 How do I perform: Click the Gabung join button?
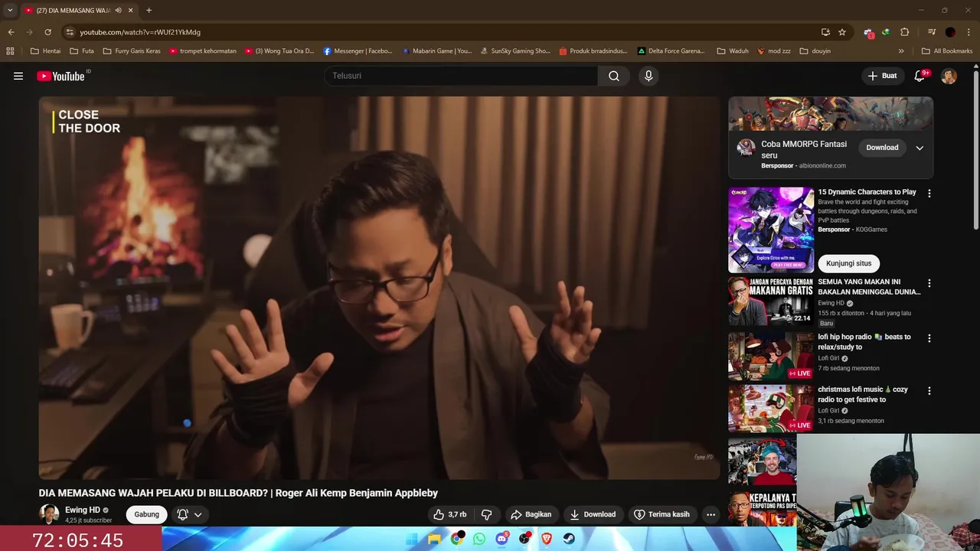click(146, 514)
